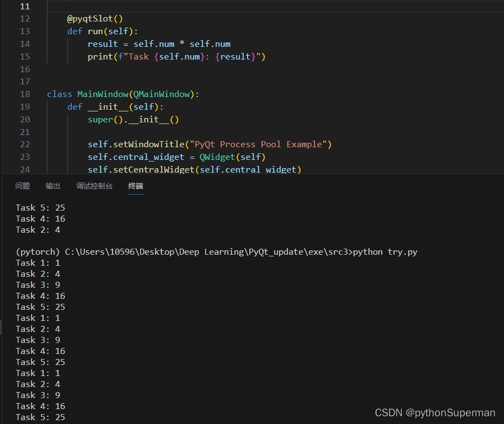The height and width of the screenshot is (424, 504).
Task: Click line number 18 beside class definition
Action: click(x=25, y=94)
